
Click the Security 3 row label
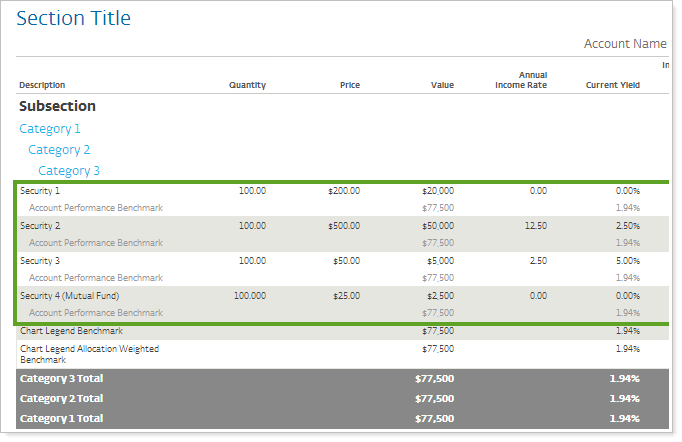(40, 261)
